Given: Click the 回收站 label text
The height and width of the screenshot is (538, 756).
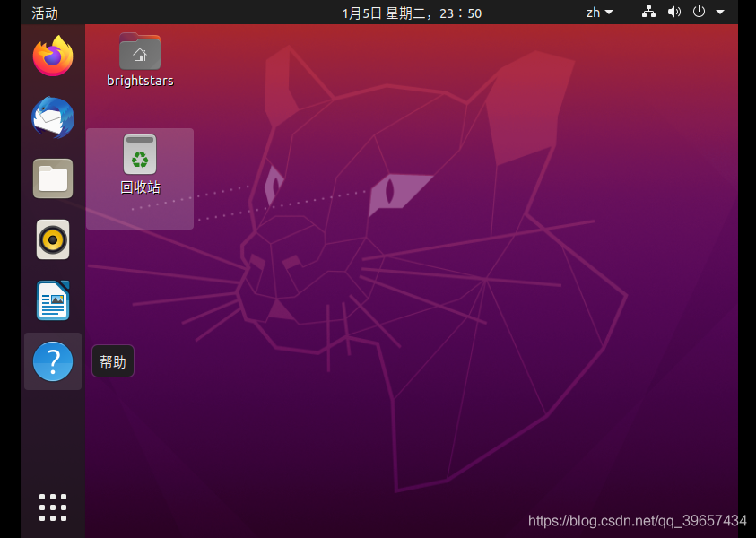Looking at the screenshot, I should point(140,187).
